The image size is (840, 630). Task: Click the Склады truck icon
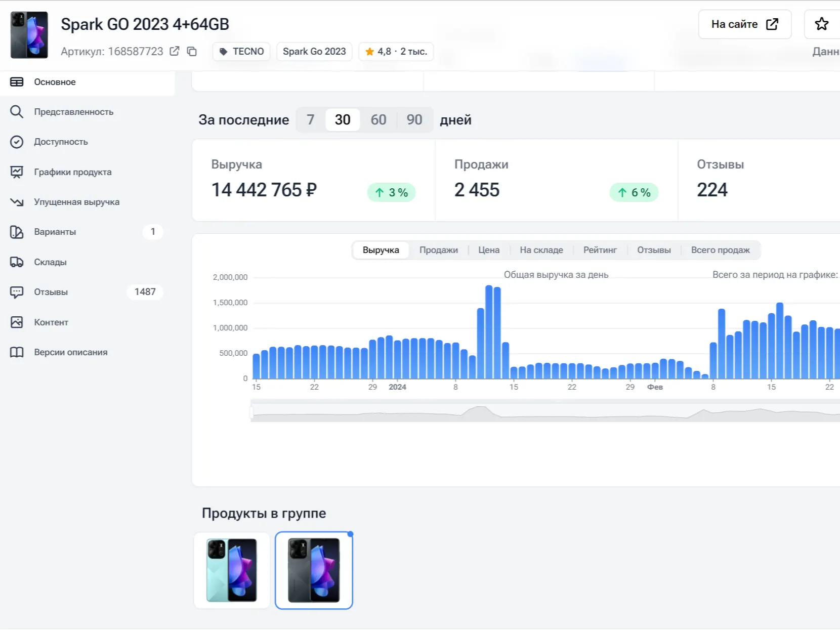point(17,262)
